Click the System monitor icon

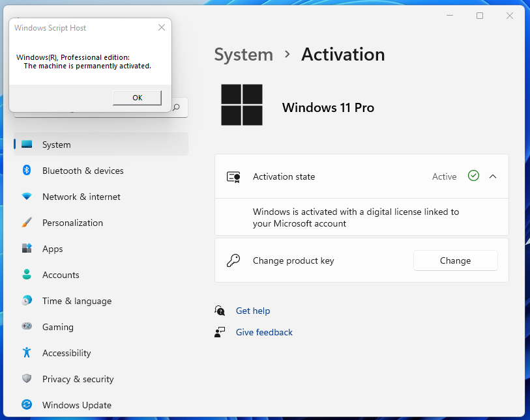click(27, 145)
